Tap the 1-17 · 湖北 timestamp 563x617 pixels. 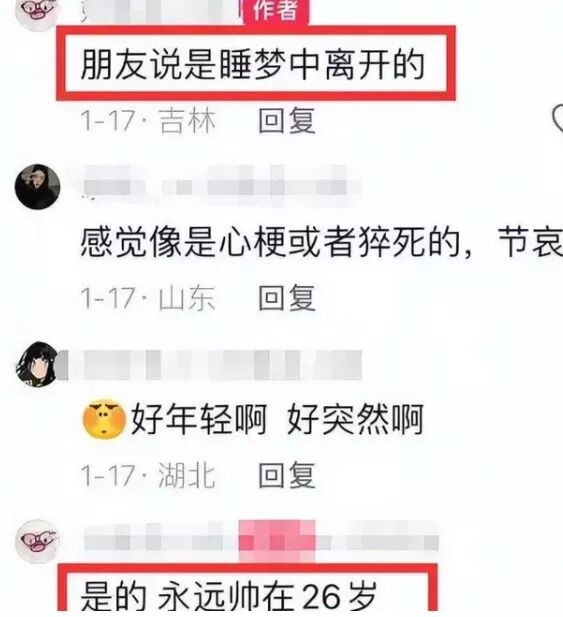(148, 475)
